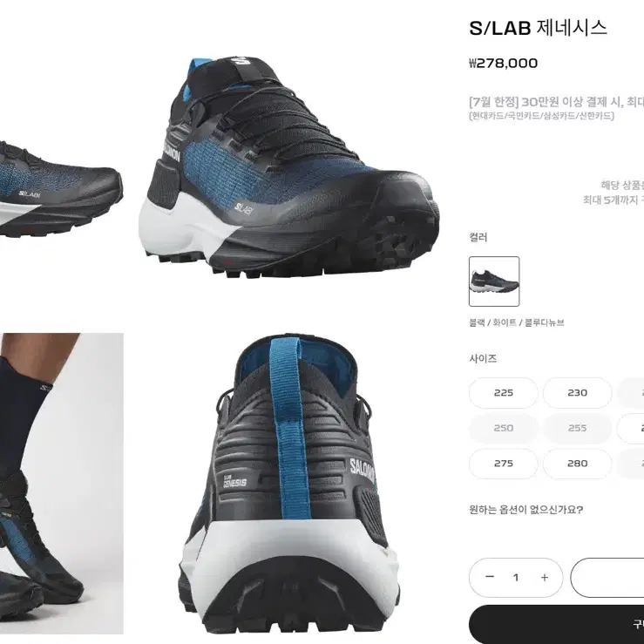Select the black/white/blue color swatch
This screenshot has height=644, width=644.
click(x=494, y=281)
